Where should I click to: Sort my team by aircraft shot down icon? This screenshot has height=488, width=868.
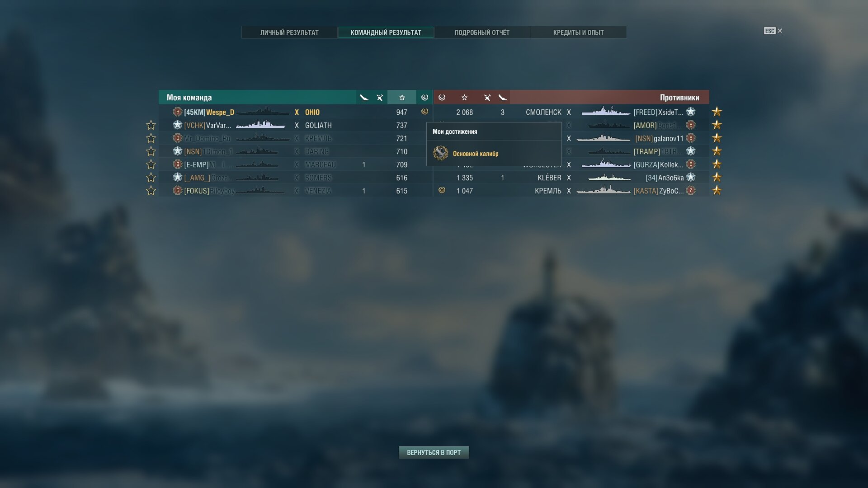click(364, 98)
